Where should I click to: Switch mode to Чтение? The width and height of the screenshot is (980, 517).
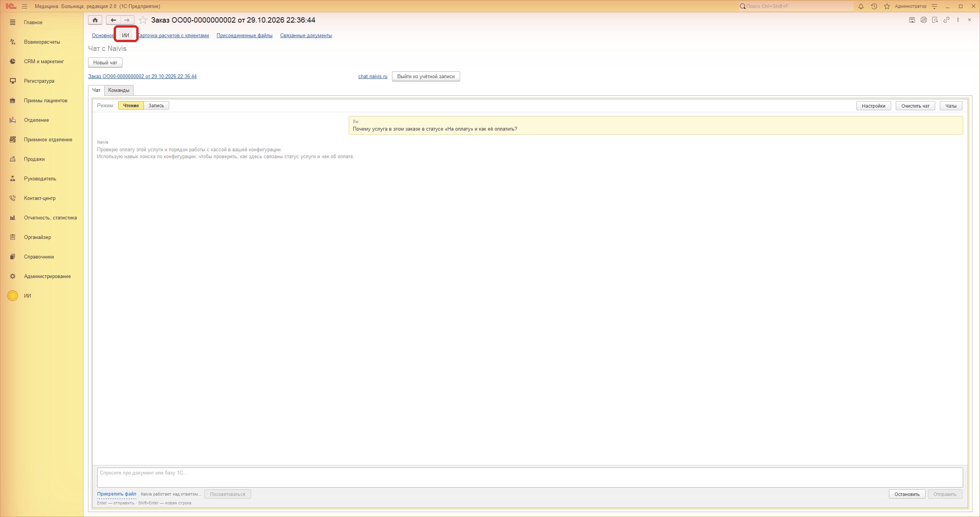[131, 106]
